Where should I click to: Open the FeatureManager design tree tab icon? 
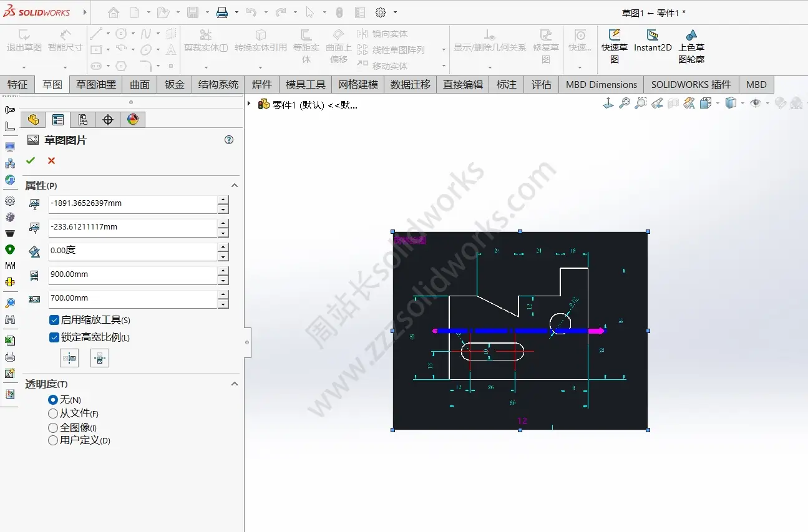(33, 120)
